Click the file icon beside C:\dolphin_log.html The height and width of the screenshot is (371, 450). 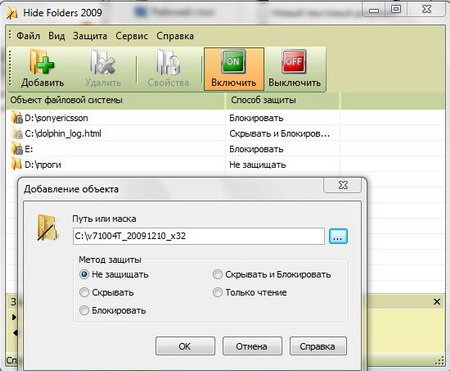tap(17, 134)
